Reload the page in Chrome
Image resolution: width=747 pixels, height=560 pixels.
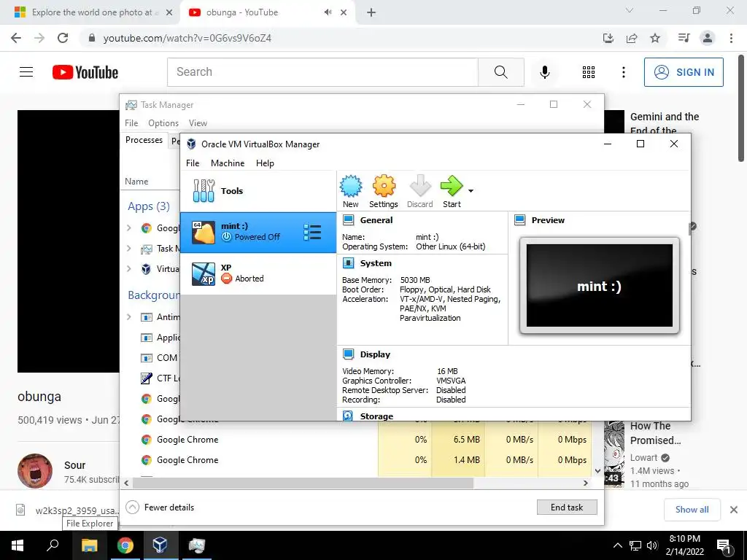point(63,38)
